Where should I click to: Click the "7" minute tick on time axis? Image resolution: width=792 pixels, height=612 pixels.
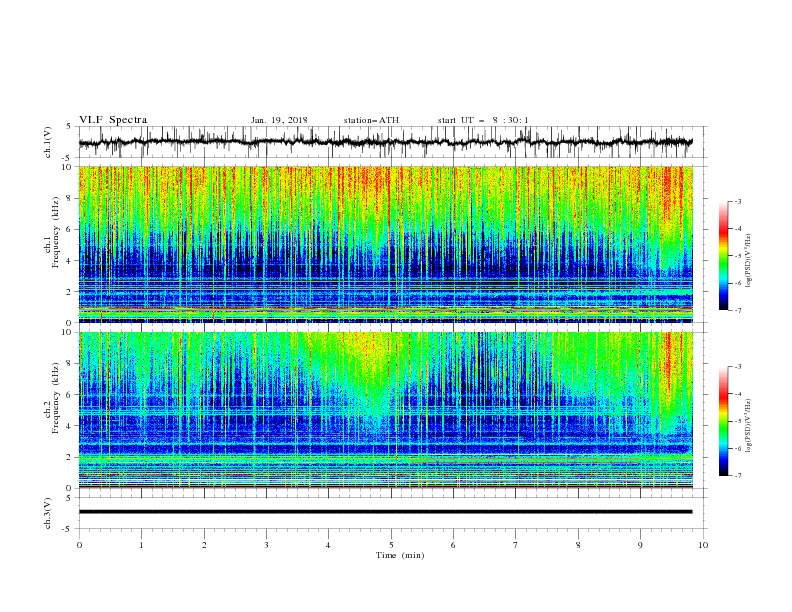(516, 545)
